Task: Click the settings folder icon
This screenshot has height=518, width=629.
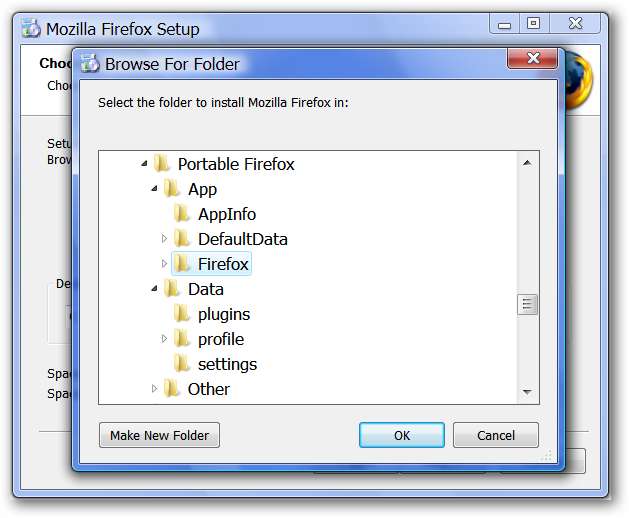Action: point(182,364)
